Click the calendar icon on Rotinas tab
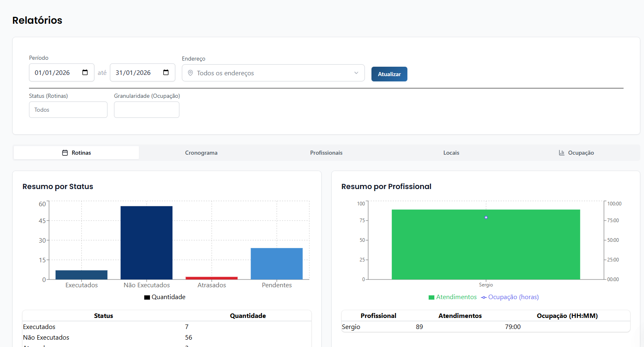The image size is (644, 347). 65,153
